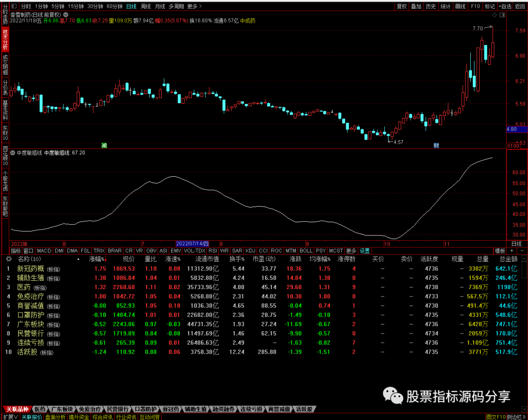
Task: Select the 30分钟 period
Action: (x=95, y=6)
